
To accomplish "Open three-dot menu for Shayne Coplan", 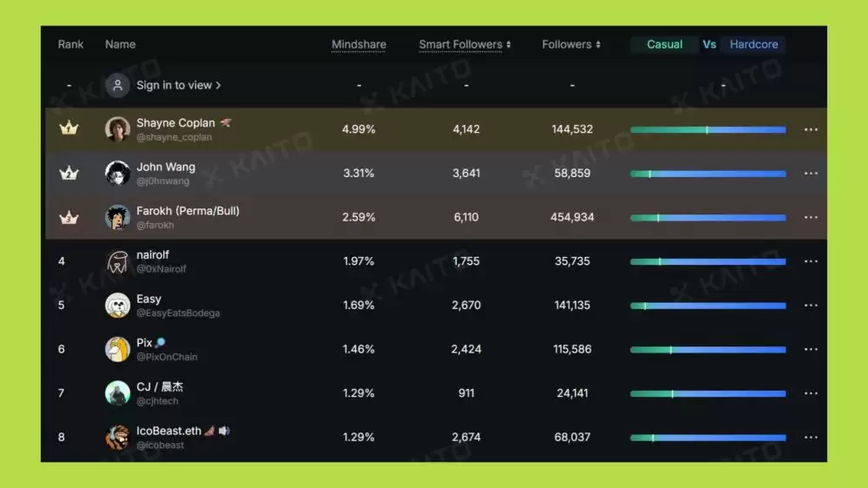I will coord(811,129).
